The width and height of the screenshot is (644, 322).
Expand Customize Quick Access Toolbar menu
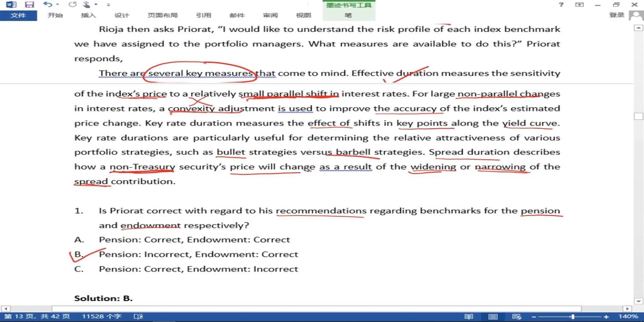coord(108,5)
